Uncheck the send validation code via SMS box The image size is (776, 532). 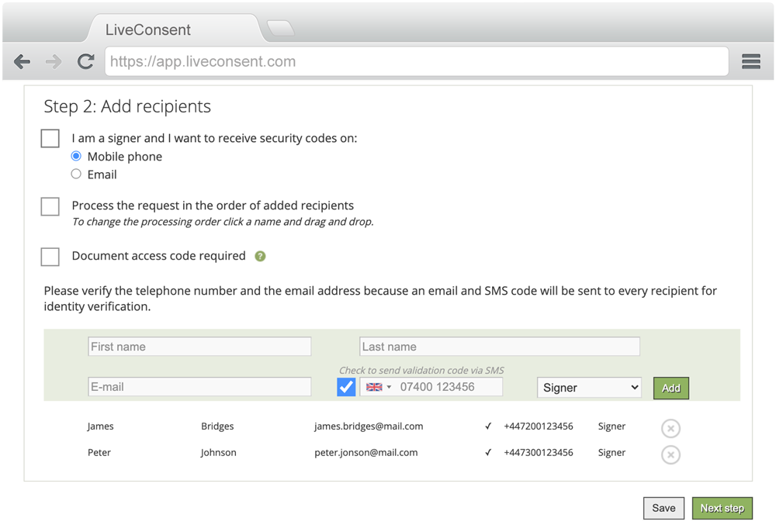click(x=346, y=387)
